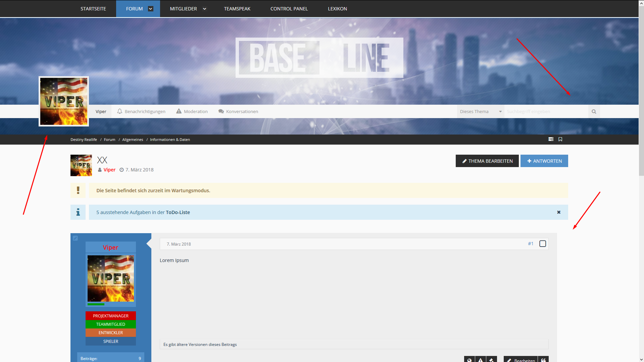This screenshot has height=362, width=644.
Task: Open the Teamspeak menu item
Action: click(x=237, y=9)
